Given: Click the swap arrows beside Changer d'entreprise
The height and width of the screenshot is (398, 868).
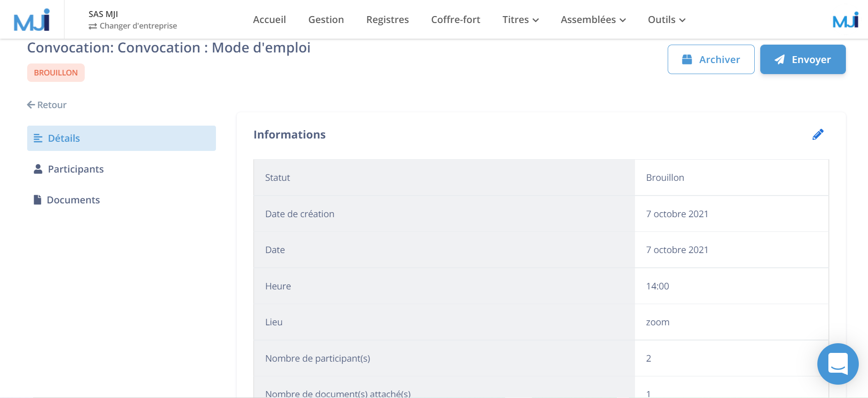Looking at the screenshot, I should (x=92, y=26).
